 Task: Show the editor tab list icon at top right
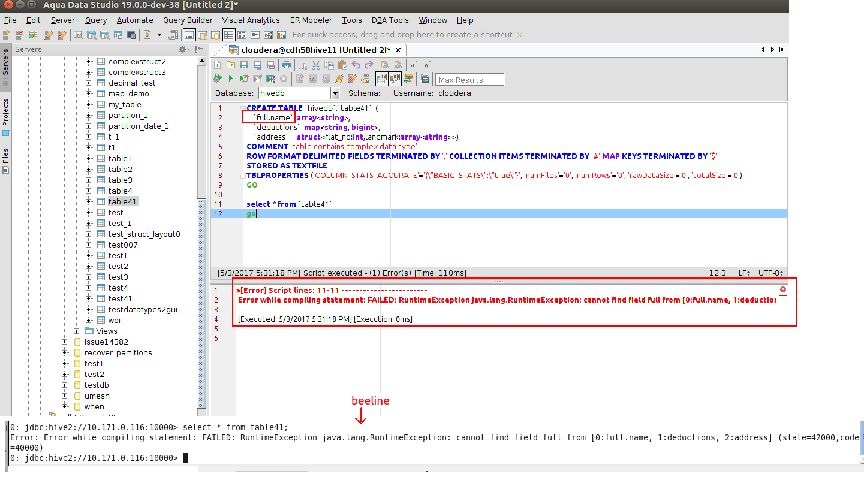[x=782, y=50]
